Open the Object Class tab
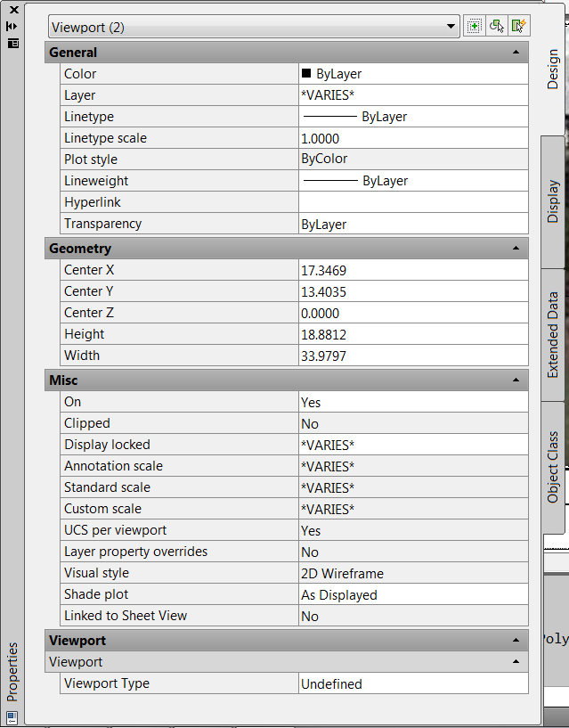The width and height of the screenshot is (569, 728). [x=554, y=462]
